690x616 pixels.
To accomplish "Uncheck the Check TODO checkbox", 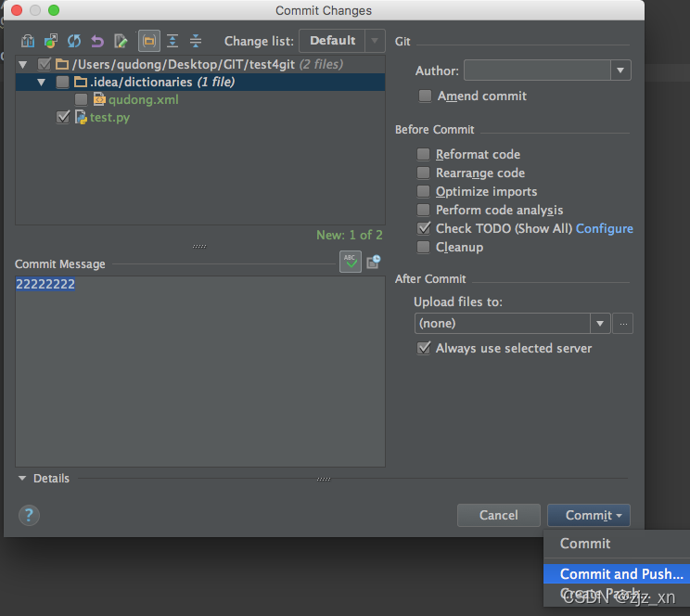I will click(424, 228).
